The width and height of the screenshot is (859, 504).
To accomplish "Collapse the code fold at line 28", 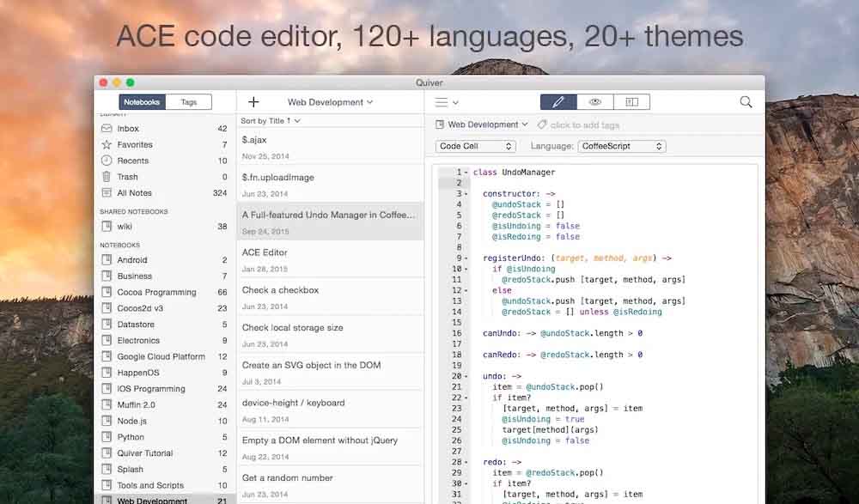I will click(466, 463).
